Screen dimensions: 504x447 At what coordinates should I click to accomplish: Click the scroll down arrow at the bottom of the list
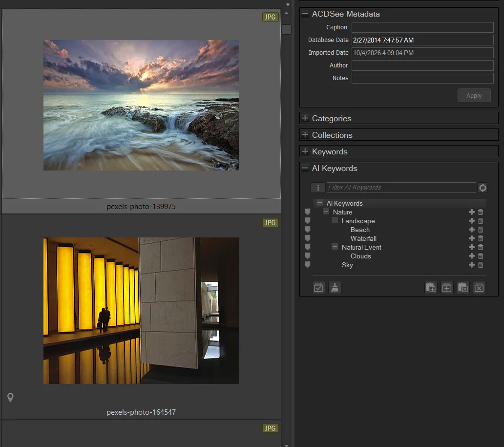(286, 446)
